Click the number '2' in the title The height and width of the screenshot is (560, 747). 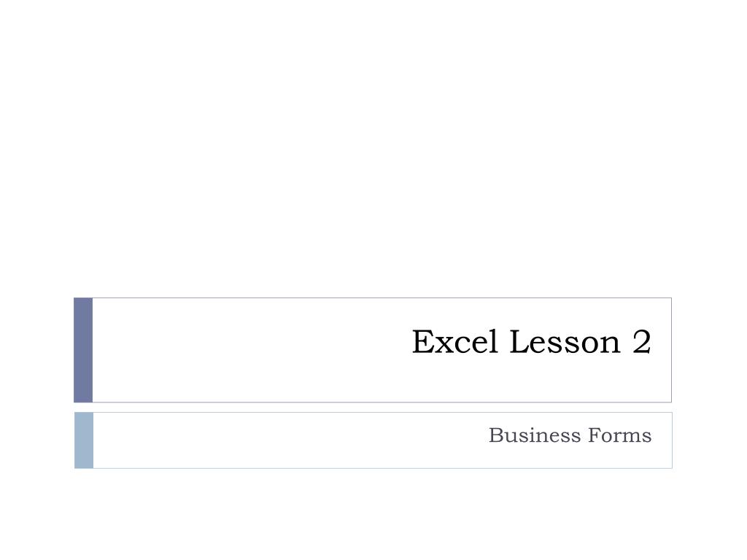642,341
